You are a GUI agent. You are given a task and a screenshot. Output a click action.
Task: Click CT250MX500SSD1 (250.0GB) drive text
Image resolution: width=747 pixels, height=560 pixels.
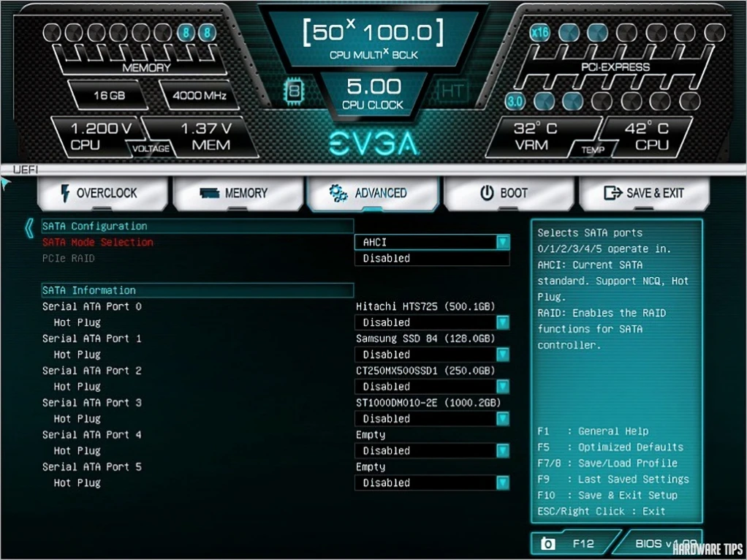tap(425, 371)
